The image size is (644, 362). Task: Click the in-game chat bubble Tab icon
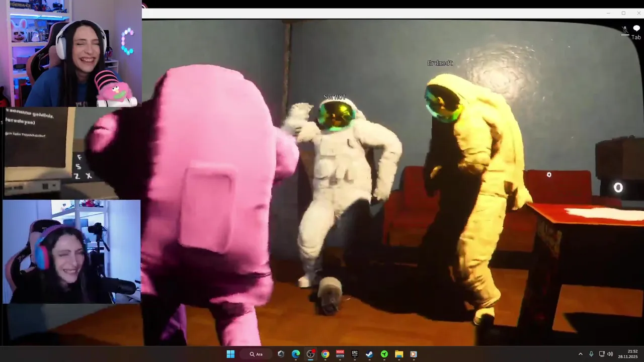tap(636, 32)
